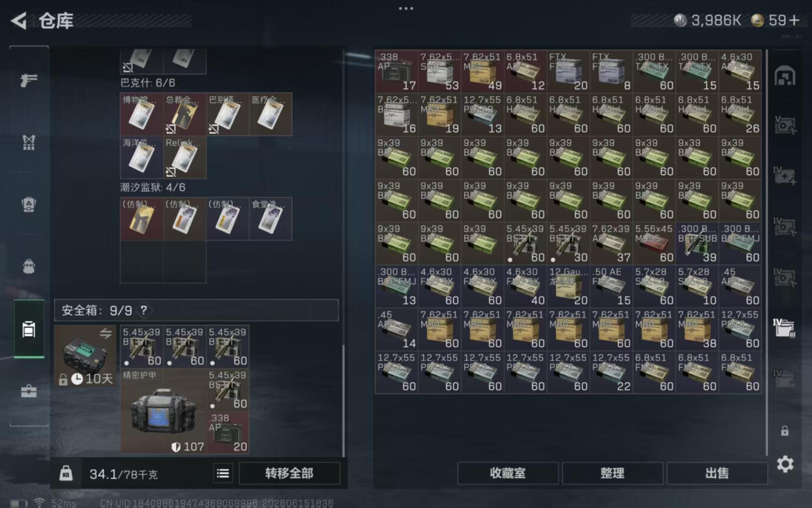This screenshot has width=812, height=508.
Task: Click the 收藏室 button
Action: tap(507, 473)
